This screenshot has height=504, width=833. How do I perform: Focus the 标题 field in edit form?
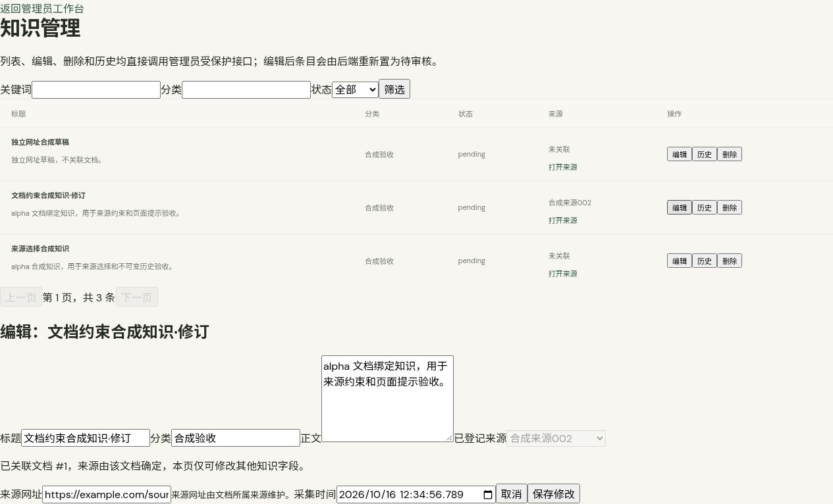click(x=86, y=438)
